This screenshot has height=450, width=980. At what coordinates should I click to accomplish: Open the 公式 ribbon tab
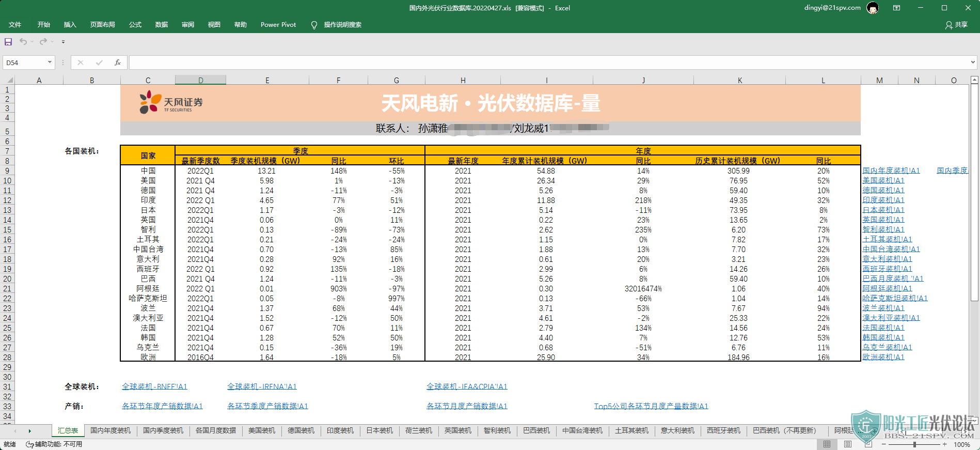coord(135,25)
